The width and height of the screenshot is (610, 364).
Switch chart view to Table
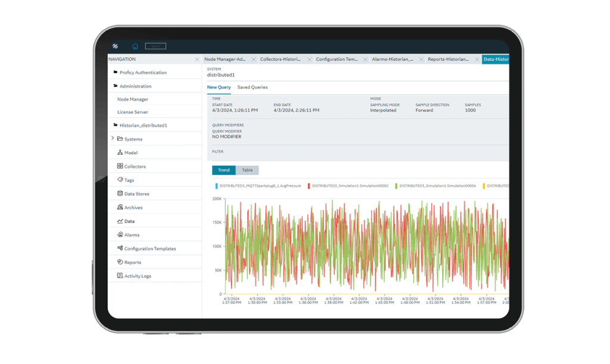(247, 170)
